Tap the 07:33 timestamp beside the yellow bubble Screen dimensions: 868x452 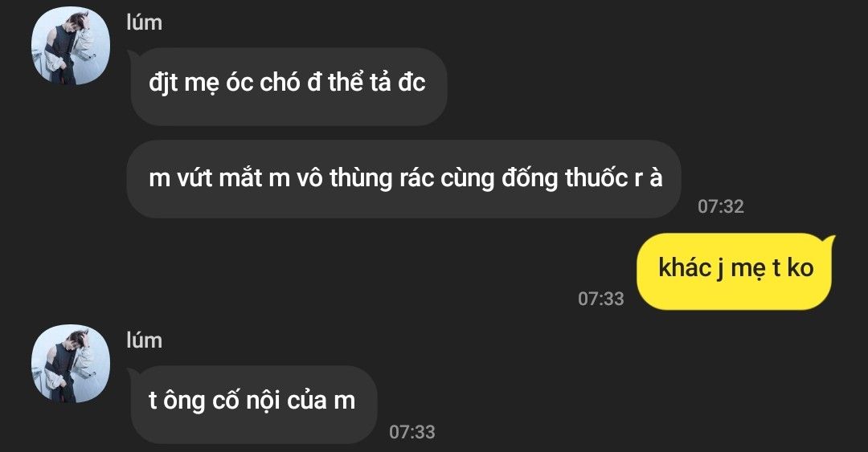click(601, 299)
